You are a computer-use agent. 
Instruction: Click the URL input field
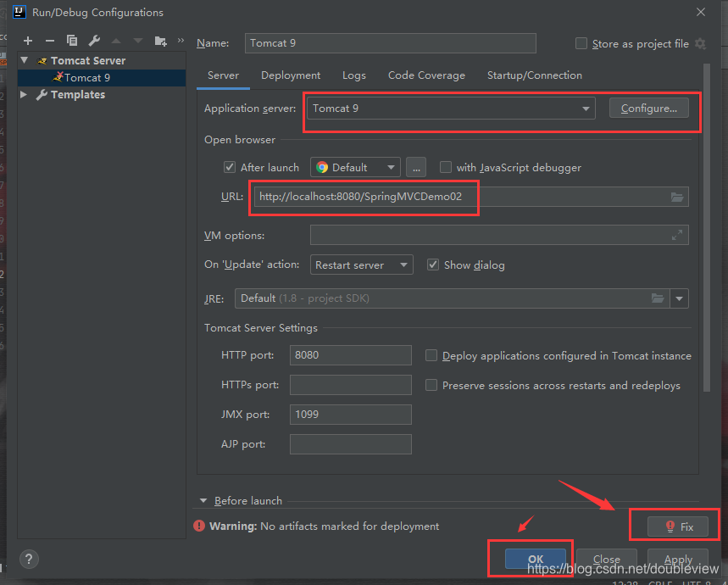471,197
